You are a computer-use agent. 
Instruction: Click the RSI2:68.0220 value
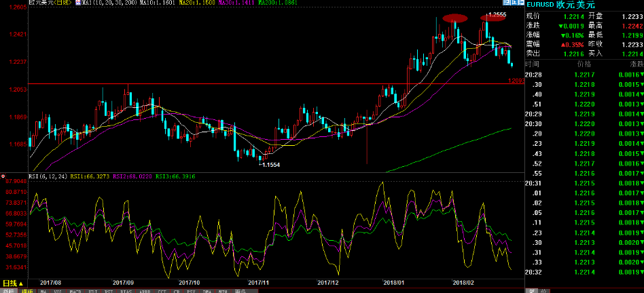pyautogui.click(x=132, y=176)
